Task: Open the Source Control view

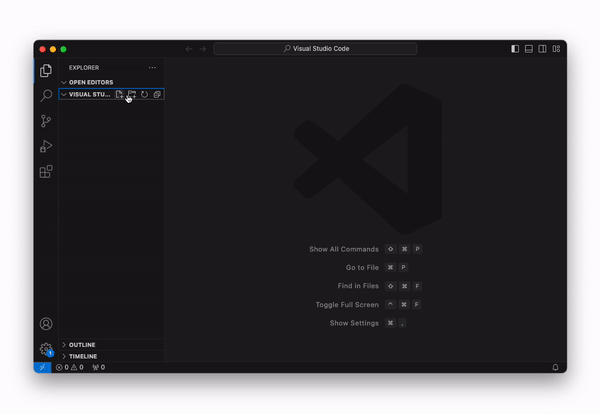Action: point(46,121)
